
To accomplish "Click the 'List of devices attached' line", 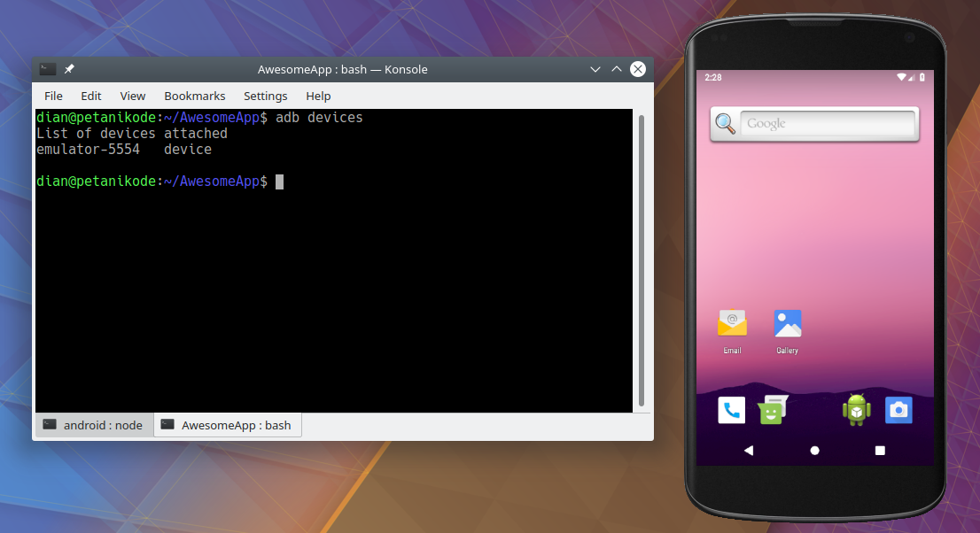I will (x=132, y=134).
